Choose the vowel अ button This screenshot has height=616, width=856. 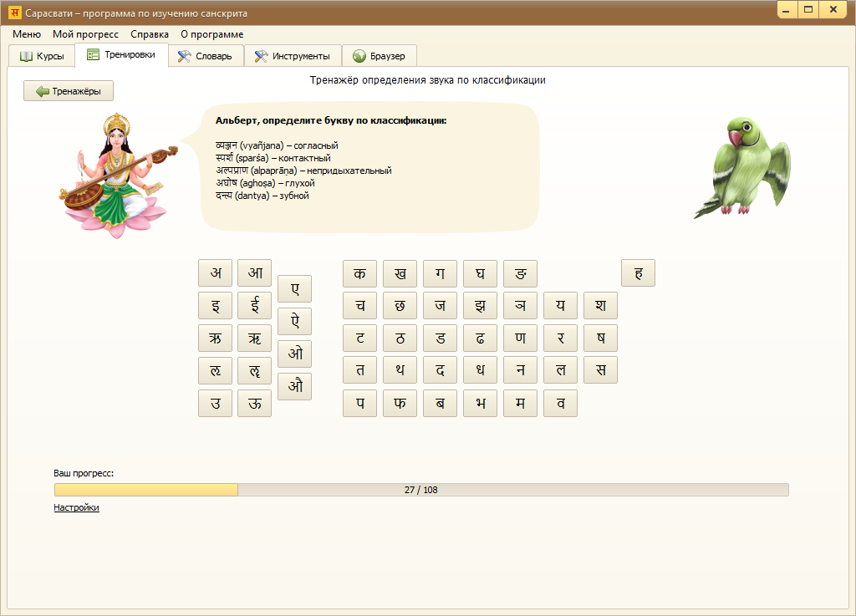[x=216, y=272]
